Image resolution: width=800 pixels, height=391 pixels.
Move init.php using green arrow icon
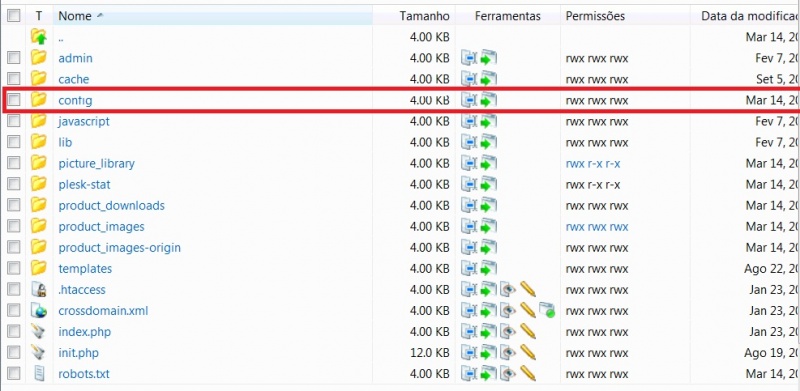(488, 353)
